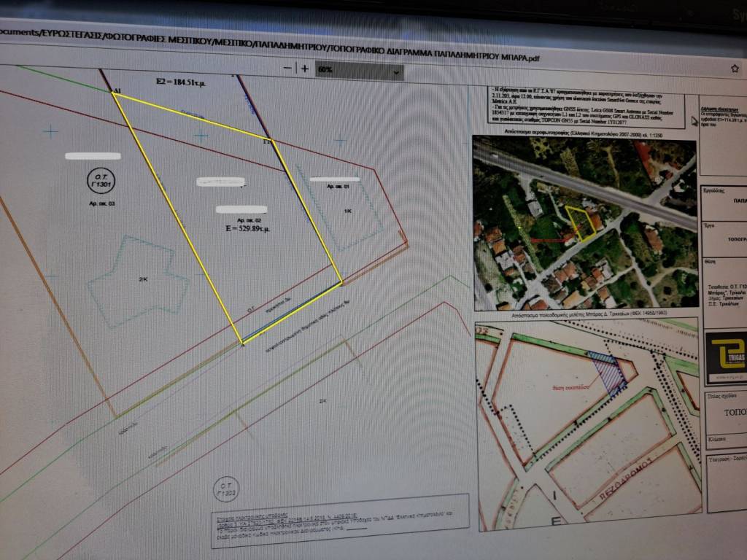Open the 60% zoom level dropdown
Viewport: 747px width, 560px height.
(x=359, y=71)
